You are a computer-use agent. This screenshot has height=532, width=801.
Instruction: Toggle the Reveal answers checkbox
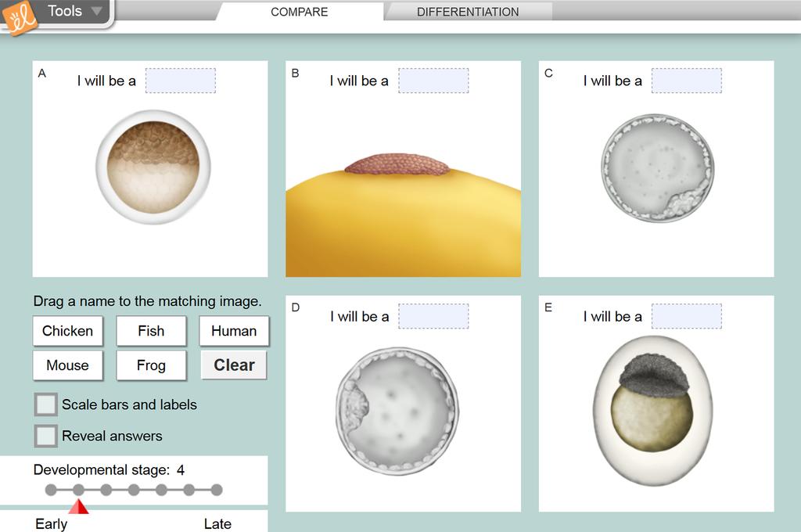pos(46,436)
